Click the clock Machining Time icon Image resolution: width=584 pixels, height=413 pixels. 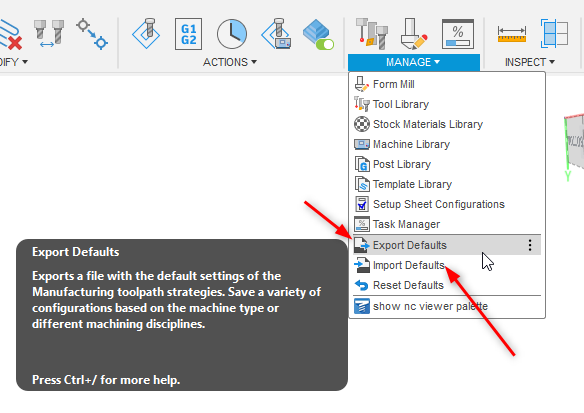tap(232, 34)
